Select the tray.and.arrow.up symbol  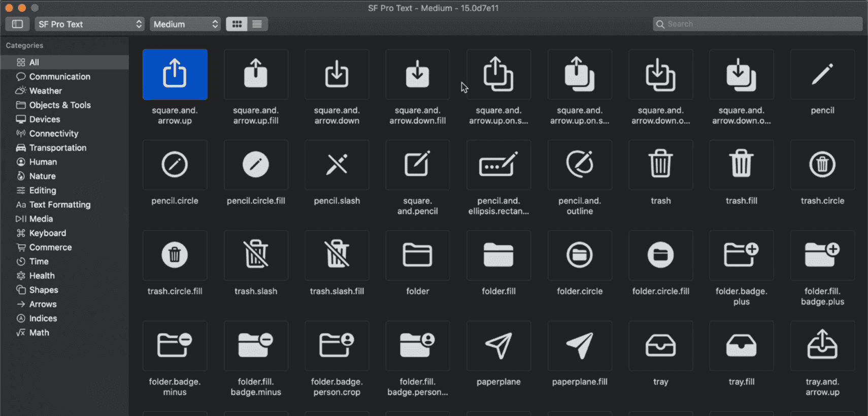[x=822, y=346]
